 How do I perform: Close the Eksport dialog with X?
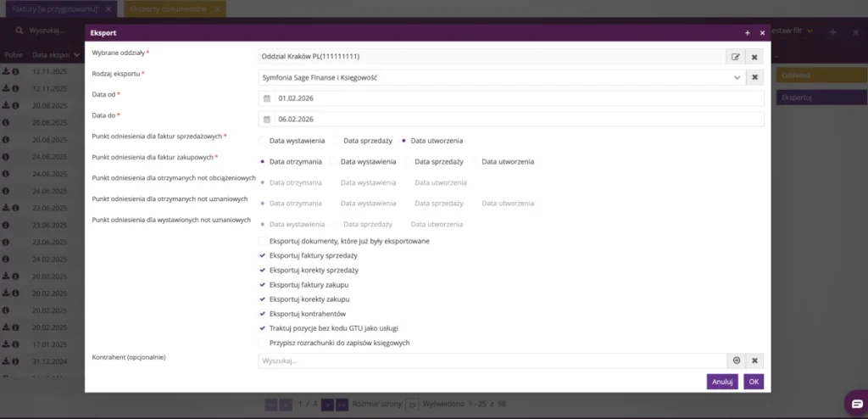762,33
